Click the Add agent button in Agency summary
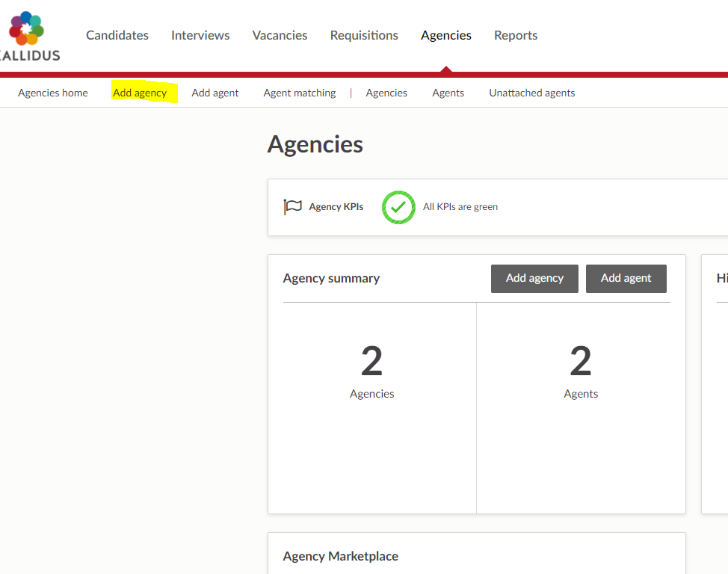The width and height of the screenshot is (728, 574). tap(626, 278)
